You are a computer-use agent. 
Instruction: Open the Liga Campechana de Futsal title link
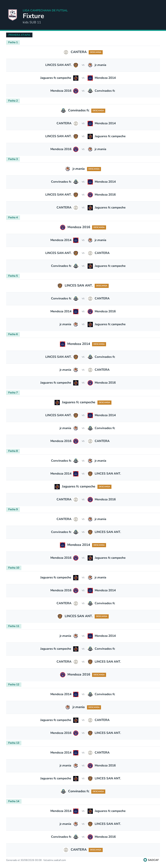45,10
